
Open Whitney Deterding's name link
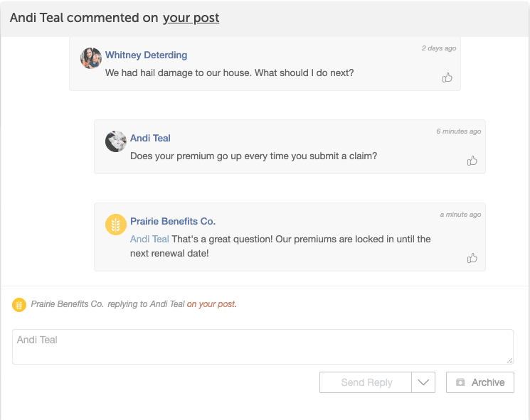(x=146, y=55)
